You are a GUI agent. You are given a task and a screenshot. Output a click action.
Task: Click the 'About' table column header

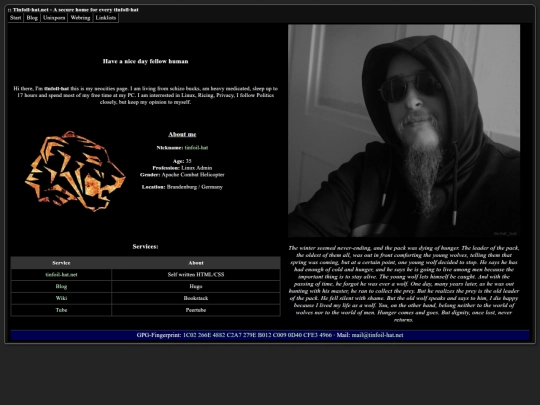[196, 263]
